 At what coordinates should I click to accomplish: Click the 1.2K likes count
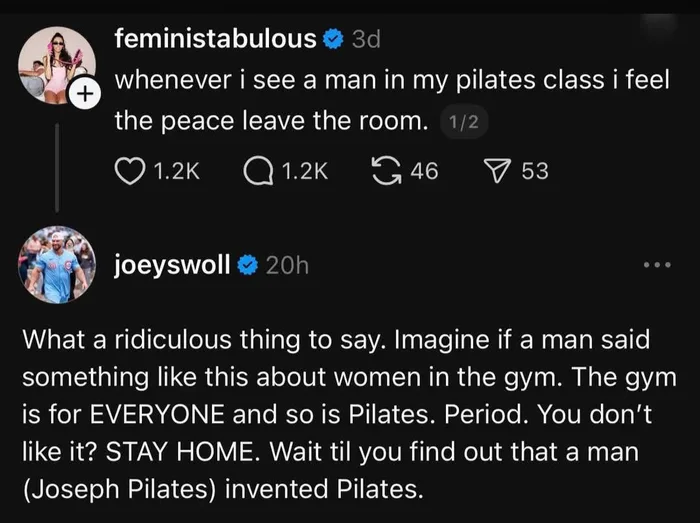[x=176, y=171]
